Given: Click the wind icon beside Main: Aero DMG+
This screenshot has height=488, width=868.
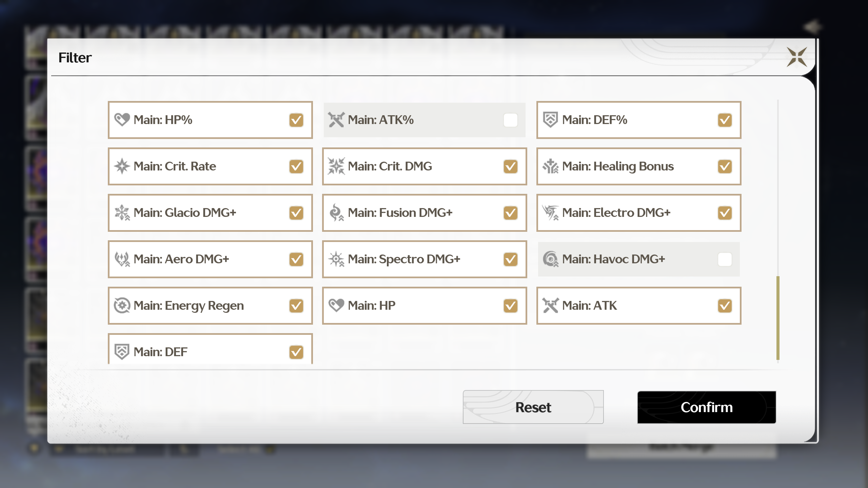Looking at the screenshot, I should coord(122,259).
